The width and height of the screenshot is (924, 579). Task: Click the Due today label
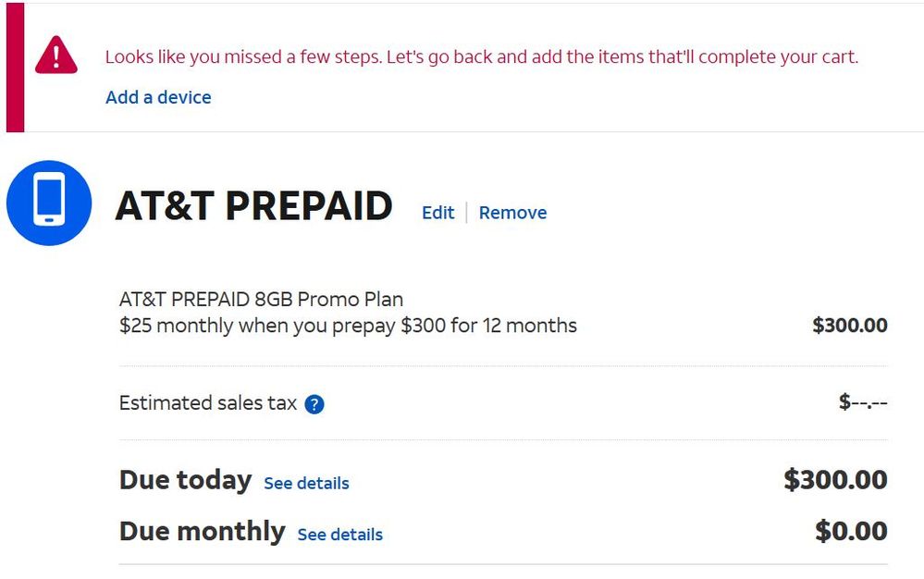[x=185, y=480]
